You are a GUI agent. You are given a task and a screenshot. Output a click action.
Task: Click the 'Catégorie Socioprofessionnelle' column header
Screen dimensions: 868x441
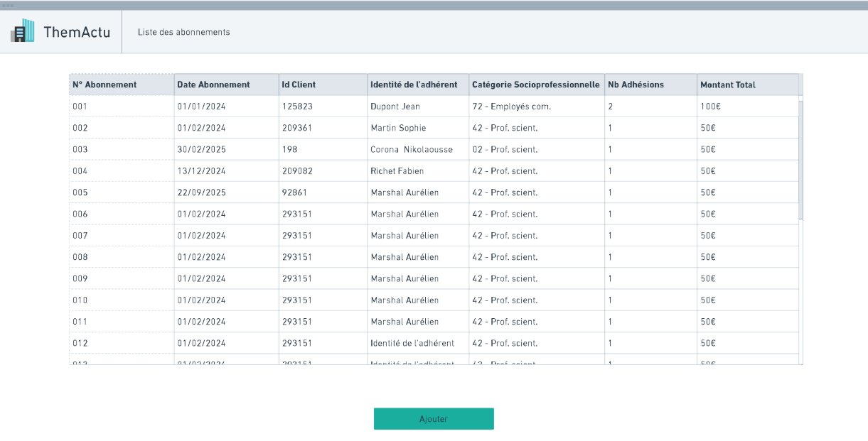535,84
